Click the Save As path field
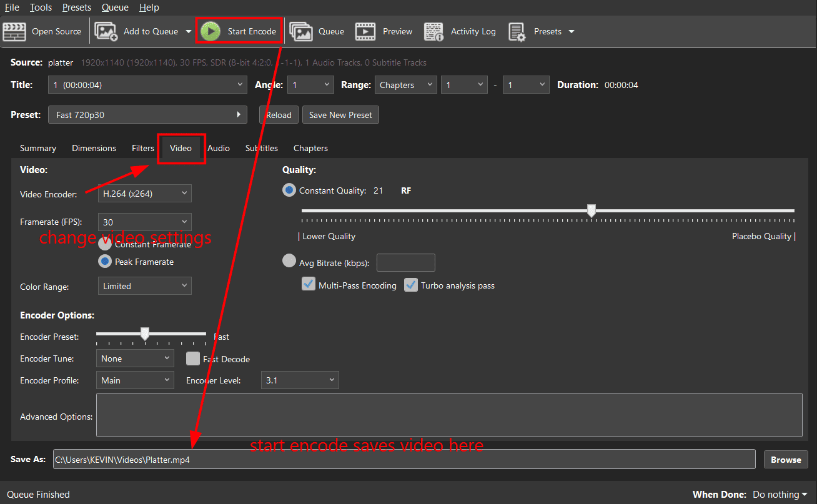The width and height of the screenshot is (817, 504). [x=404, y=460]
